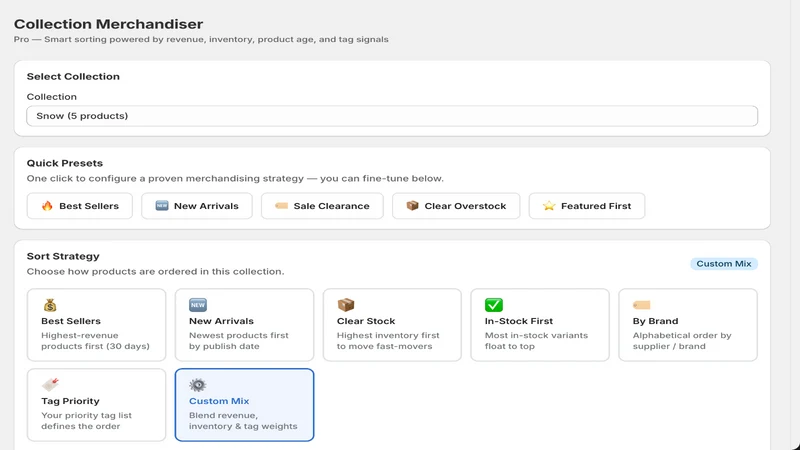Click the fire icon on Best Sellers preset

[x=47, y=206]
